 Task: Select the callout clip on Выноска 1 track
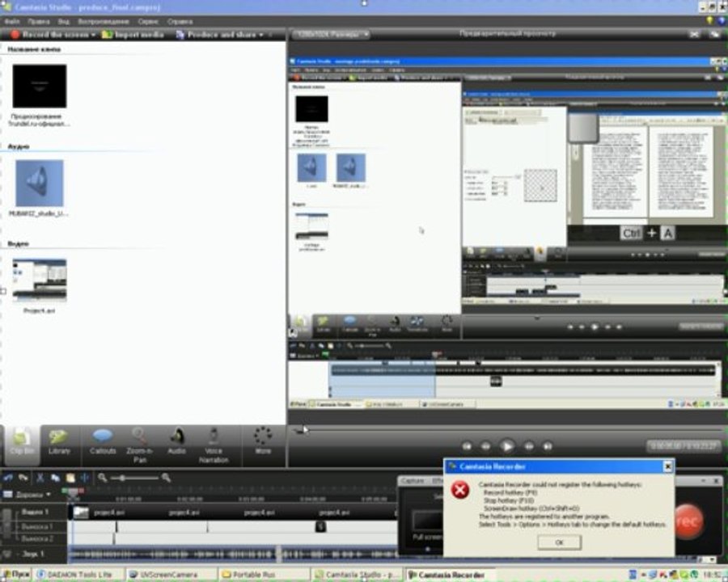tap(320, 526)
